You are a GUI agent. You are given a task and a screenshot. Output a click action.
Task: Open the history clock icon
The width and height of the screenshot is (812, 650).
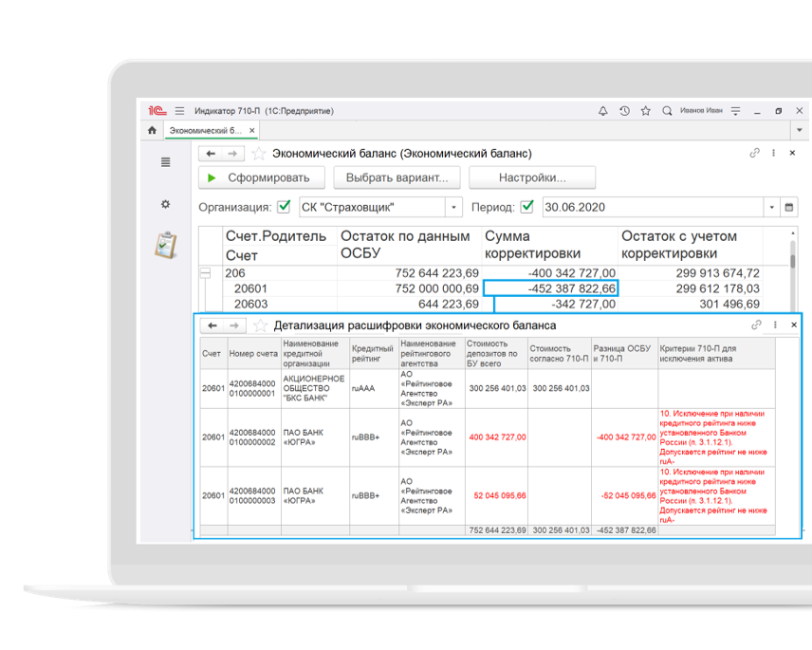(624, 111)
